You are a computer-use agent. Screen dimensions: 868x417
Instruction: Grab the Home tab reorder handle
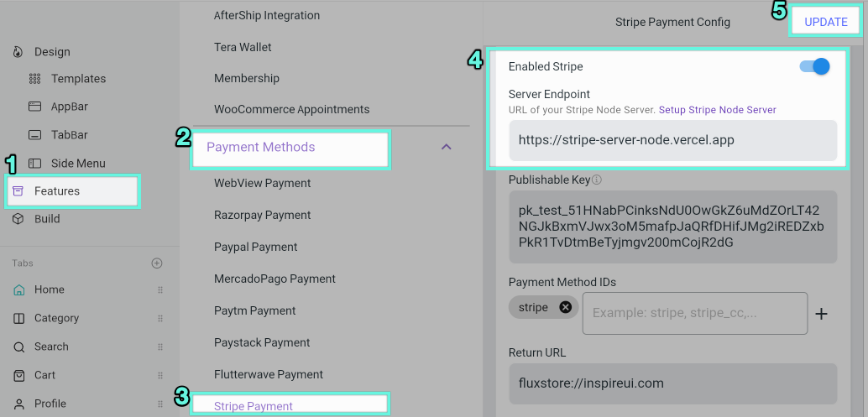coord(160,289)
